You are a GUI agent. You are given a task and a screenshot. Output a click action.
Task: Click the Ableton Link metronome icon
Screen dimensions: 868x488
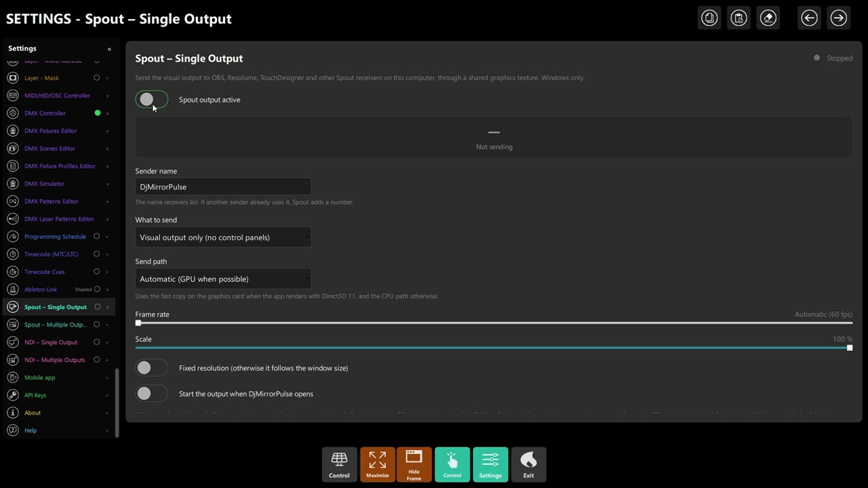[12, 289]
